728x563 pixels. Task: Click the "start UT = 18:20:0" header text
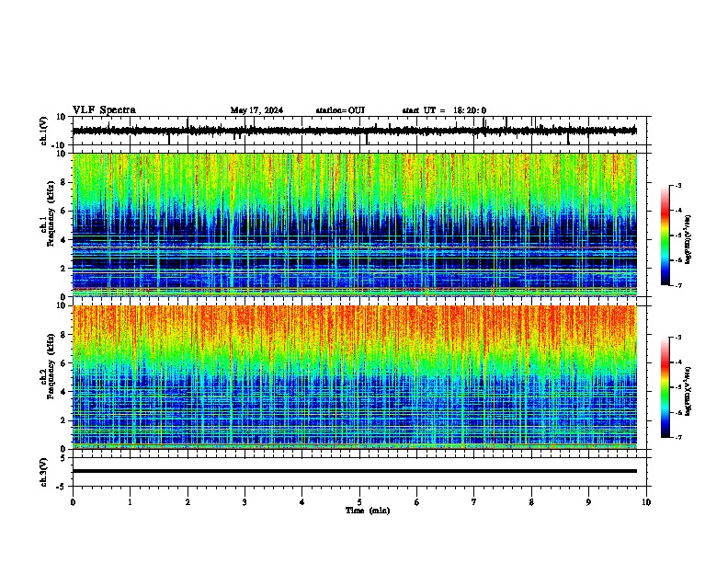tap(444, 110)
